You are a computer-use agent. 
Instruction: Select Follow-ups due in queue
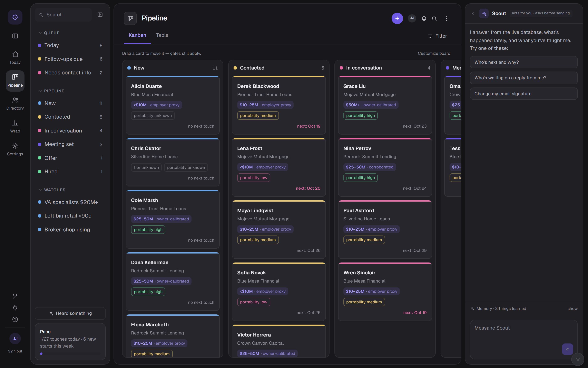click(x=70, y=59)
